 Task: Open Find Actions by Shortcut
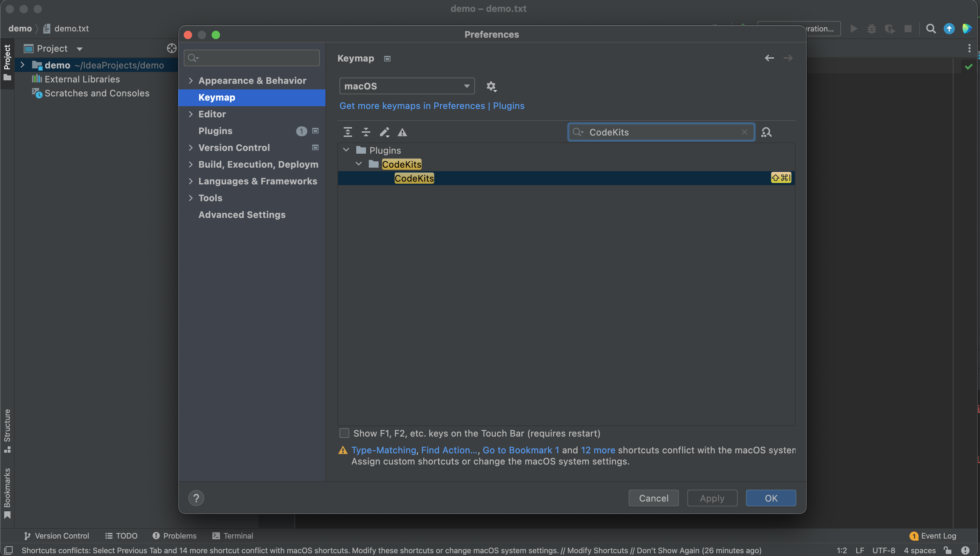766,132
